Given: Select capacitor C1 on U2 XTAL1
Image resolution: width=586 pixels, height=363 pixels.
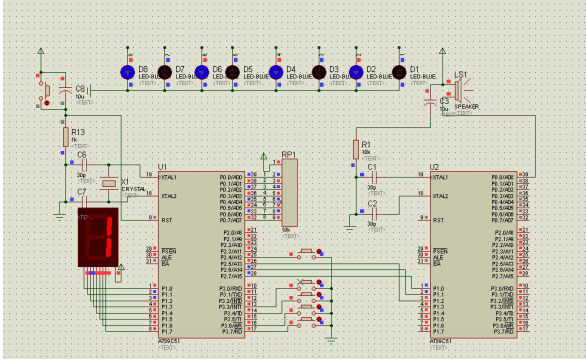Looking at the screenshot, I should 373,177.
